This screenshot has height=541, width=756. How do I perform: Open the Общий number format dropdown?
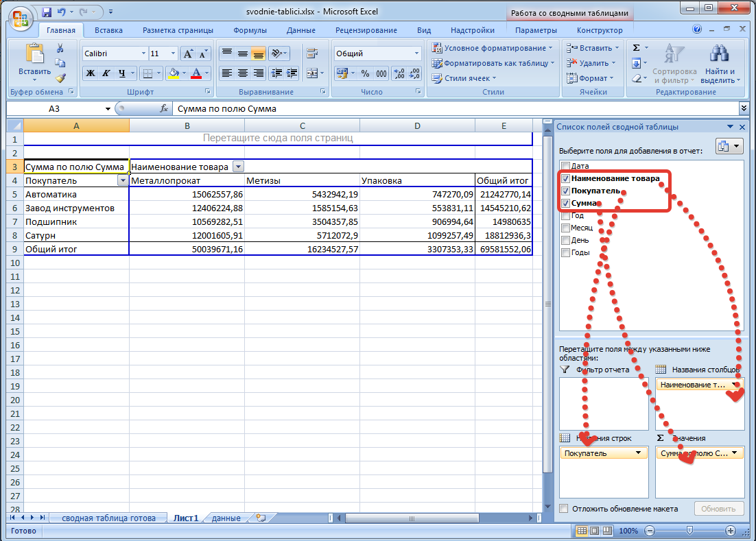(x=416, y=53)
